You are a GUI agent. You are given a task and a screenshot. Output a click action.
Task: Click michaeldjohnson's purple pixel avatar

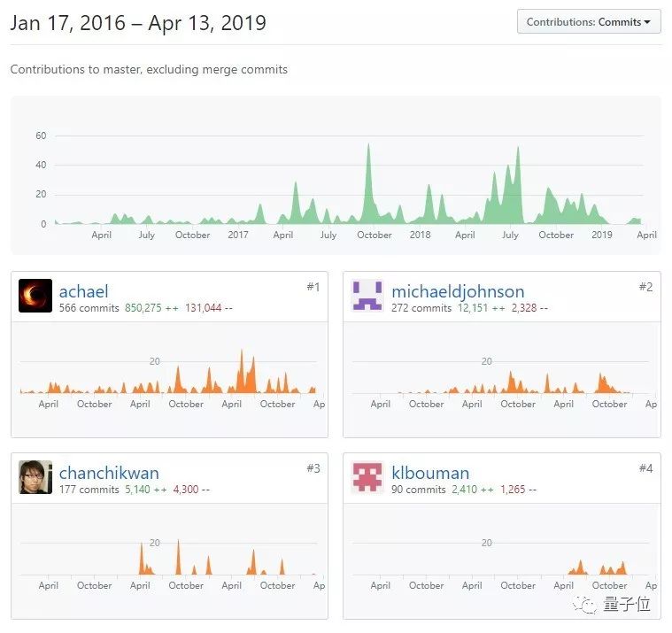367,296
